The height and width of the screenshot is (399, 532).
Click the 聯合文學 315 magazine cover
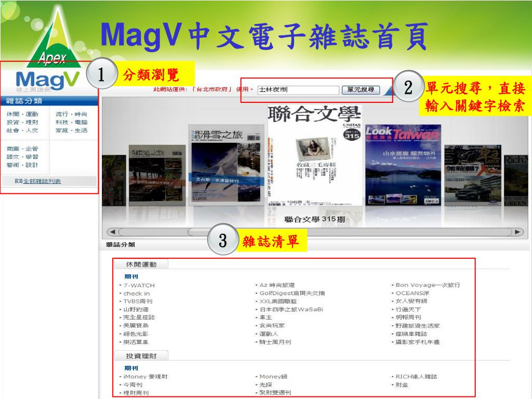(315, 155)
